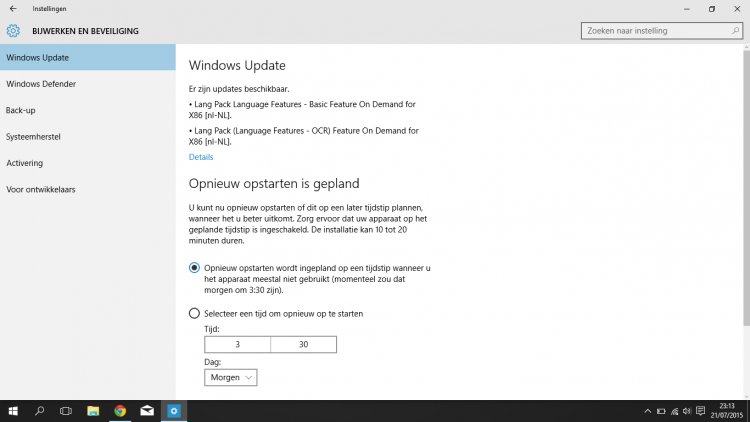Close the Instellingen window
This screenshot has width=750, height=422.
(737, 9)
